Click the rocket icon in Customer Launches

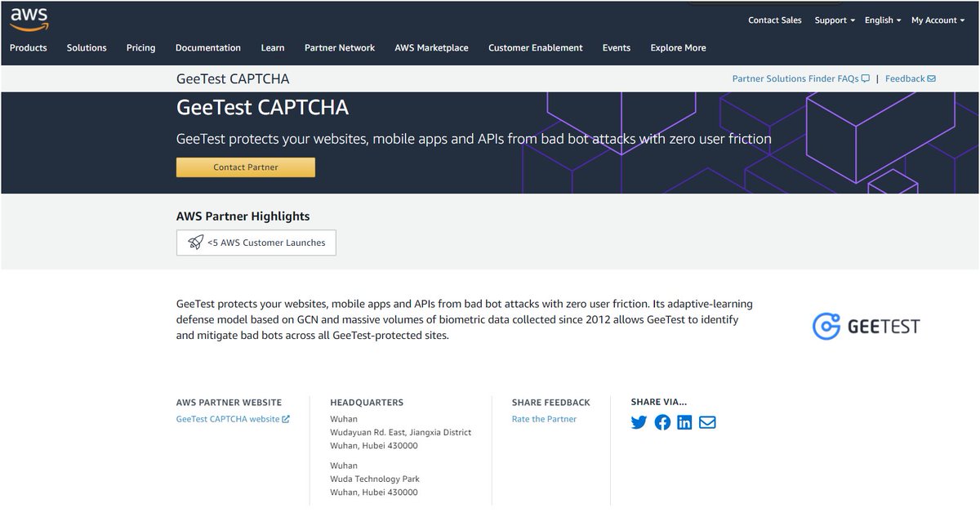click(195, 242)
